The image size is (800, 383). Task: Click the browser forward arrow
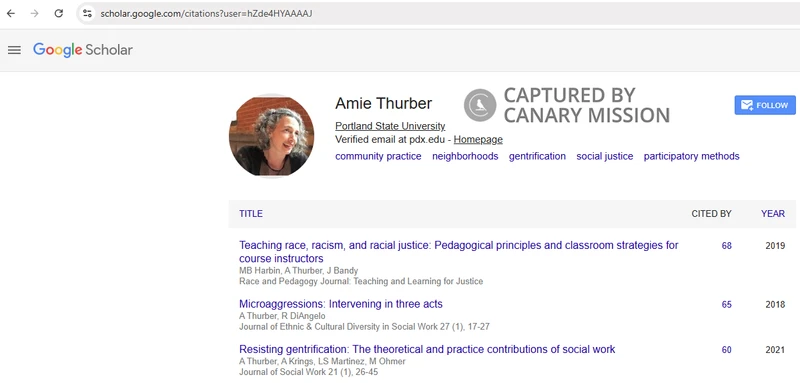tap(35, 13)
